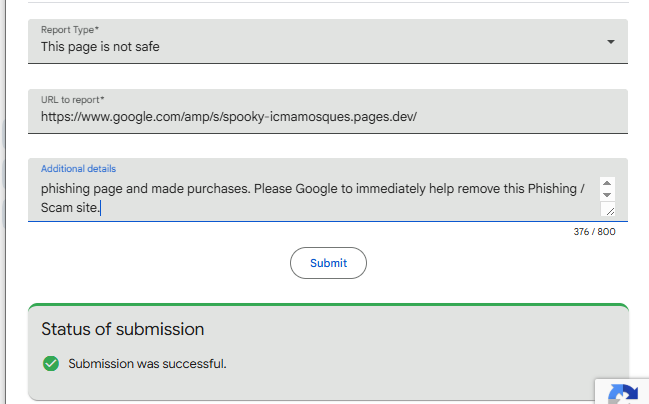Screen dimensions: 649x404
Task: Click the textarea resize grip handle
Action: [608, 210]
